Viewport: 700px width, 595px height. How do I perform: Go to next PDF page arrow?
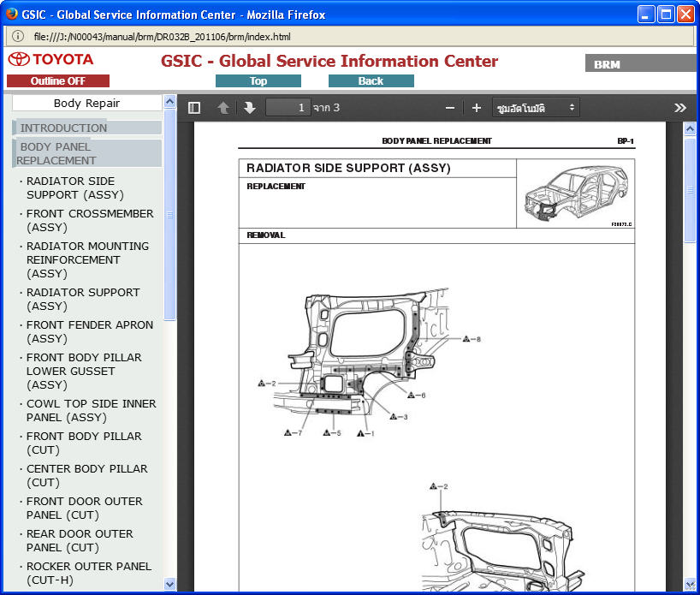250,108
